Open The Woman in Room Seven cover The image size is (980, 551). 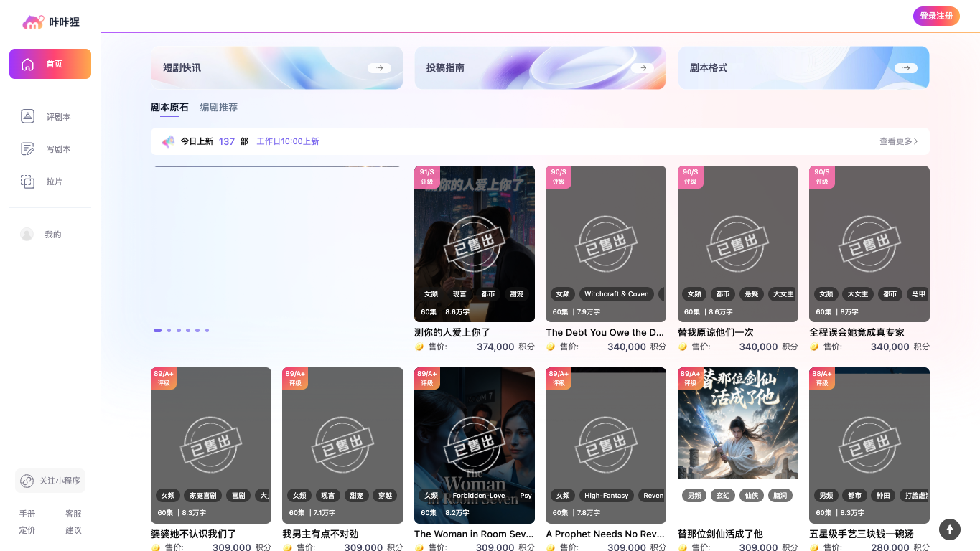tap(475, 446)
